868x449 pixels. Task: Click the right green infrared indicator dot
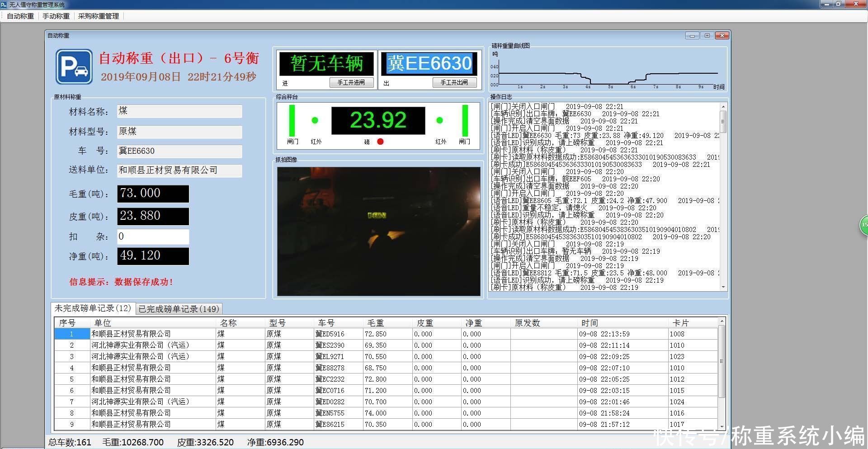coord(439,120)
